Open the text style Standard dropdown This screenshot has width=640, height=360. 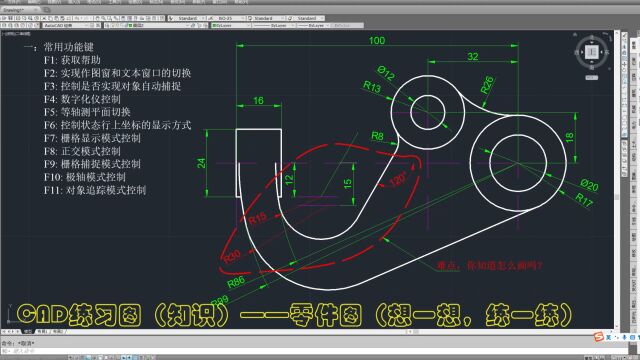(190, 18)
